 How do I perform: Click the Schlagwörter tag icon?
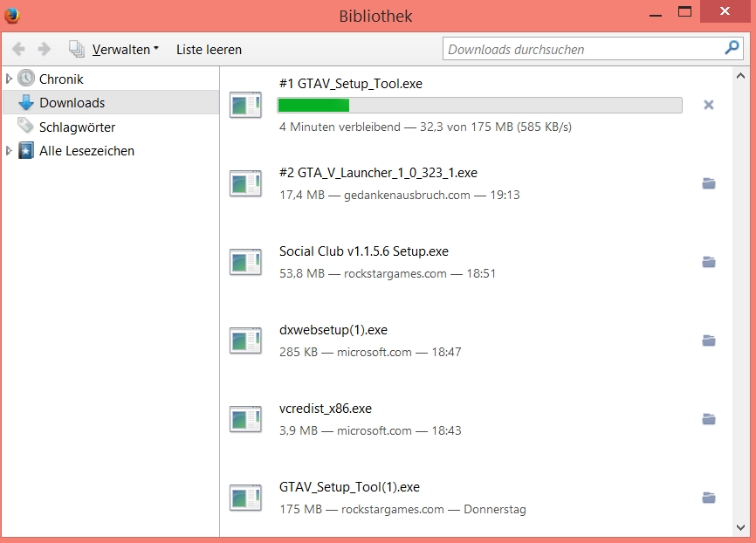click(25, 126)
